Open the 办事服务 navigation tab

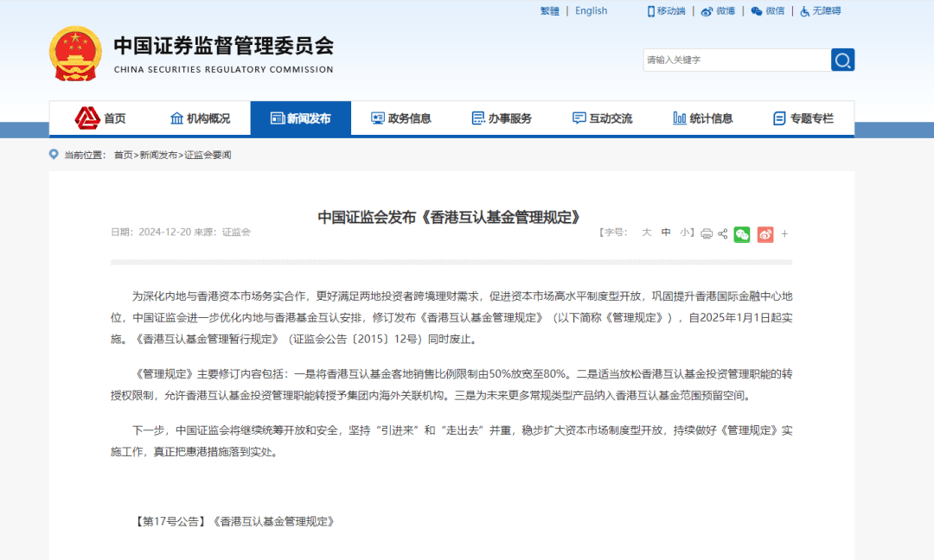point(502,118)
